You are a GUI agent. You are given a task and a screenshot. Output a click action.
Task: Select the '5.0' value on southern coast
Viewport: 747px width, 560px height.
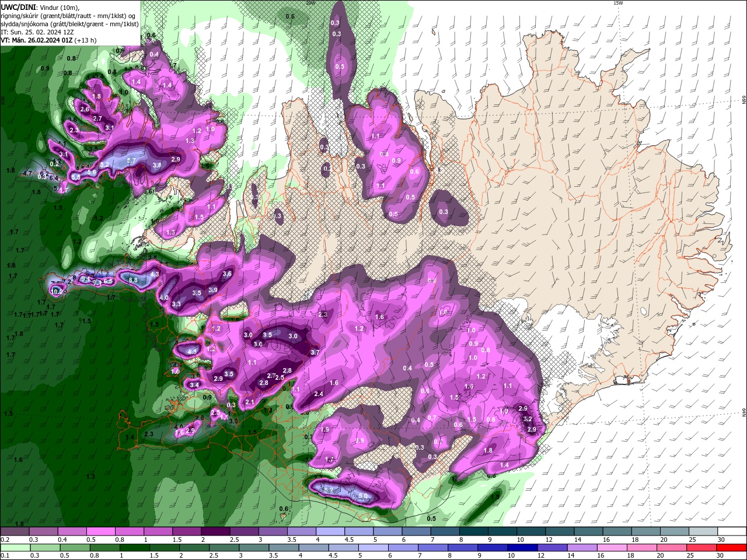(363, 496)
